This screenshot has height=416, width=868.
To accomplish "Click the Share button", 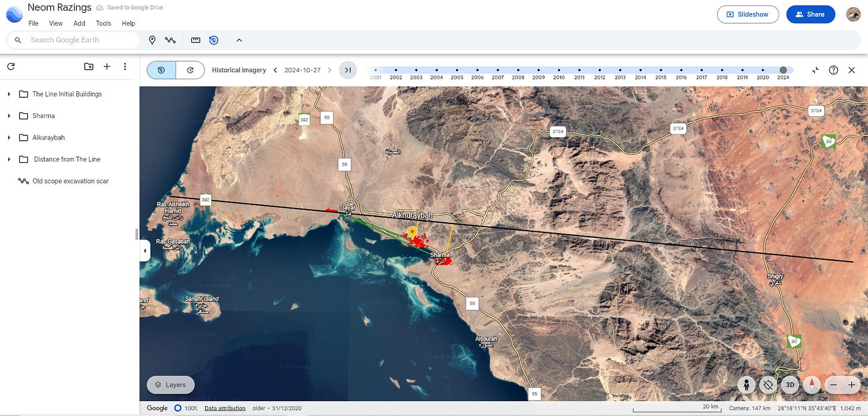I will (x=810, y=14).
